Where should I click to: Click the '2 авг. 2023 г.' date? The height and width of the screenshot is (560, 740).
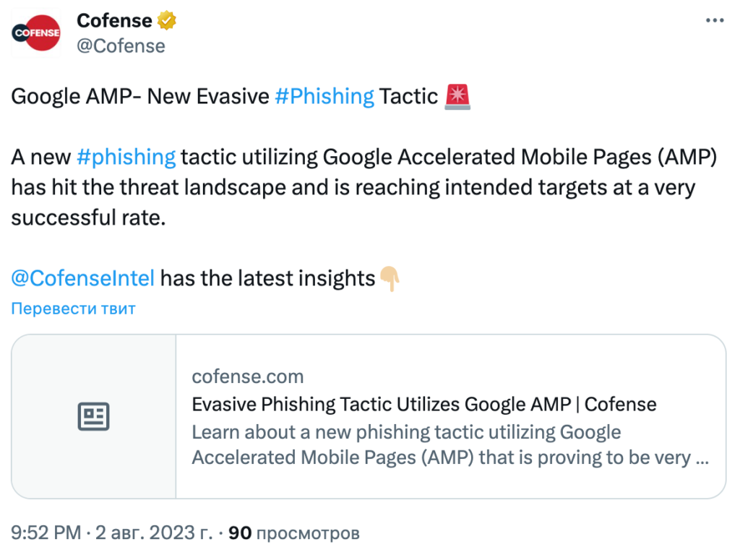click(152, 534)
